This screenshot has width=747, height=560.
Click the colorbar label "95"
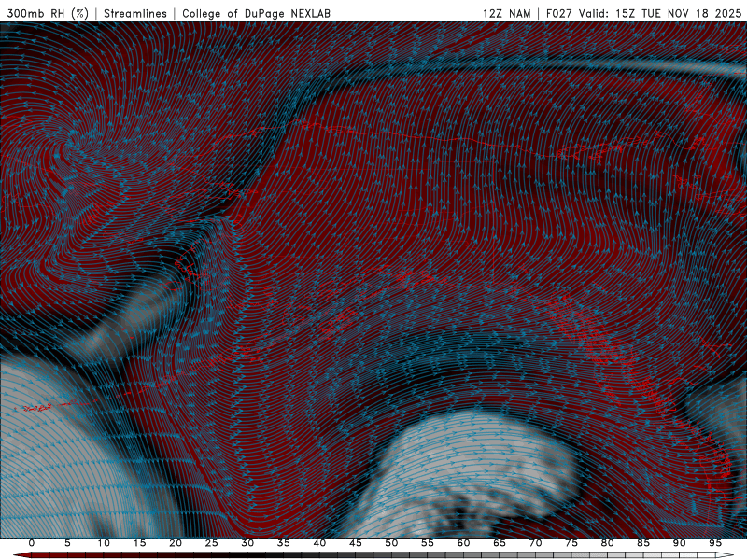(x=715, y=543)
